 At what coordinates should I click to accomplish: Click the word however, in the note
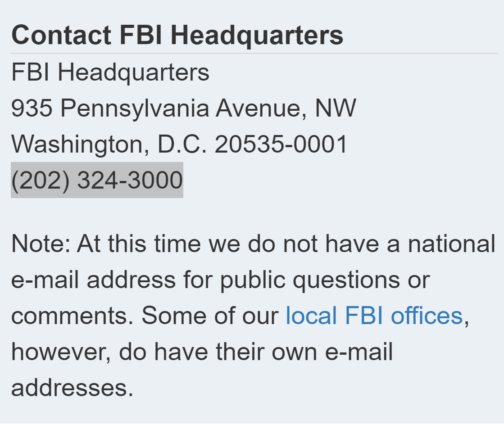(61, 352)
